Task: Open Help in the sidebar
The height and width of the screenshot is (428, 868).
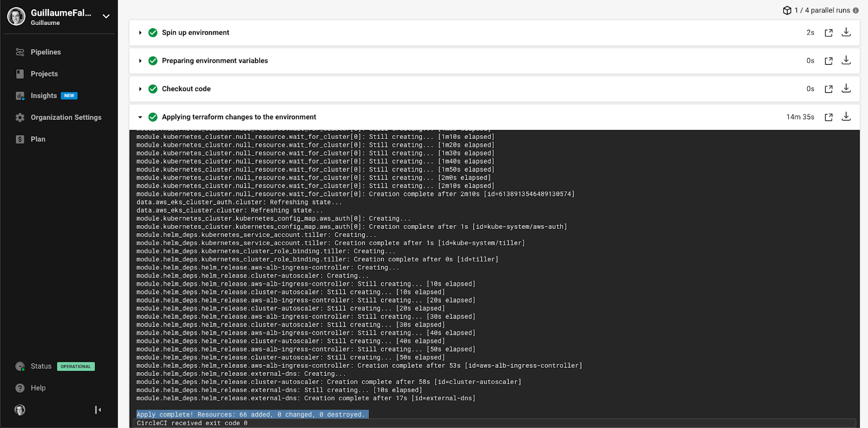Action: coord(38,388)
